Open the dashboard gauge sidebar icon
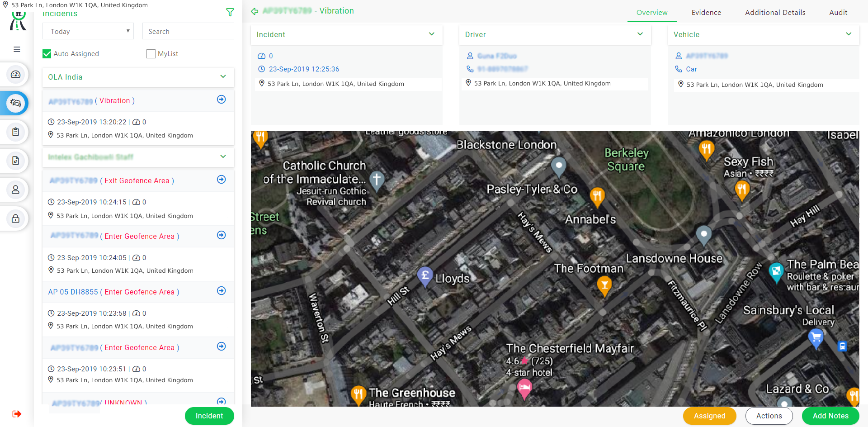This screenshot has width=868, height=427. [x=16, y=74]
